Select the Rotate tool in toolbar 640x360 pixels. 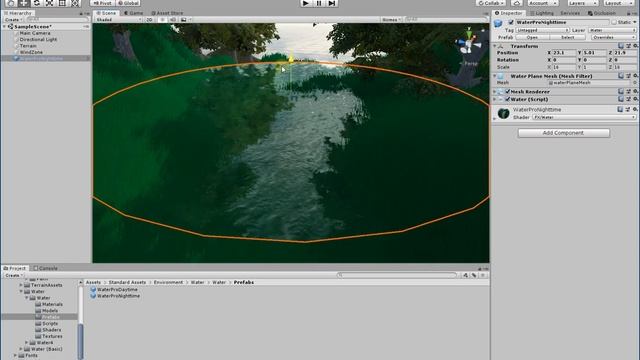[x=37, y=3]
